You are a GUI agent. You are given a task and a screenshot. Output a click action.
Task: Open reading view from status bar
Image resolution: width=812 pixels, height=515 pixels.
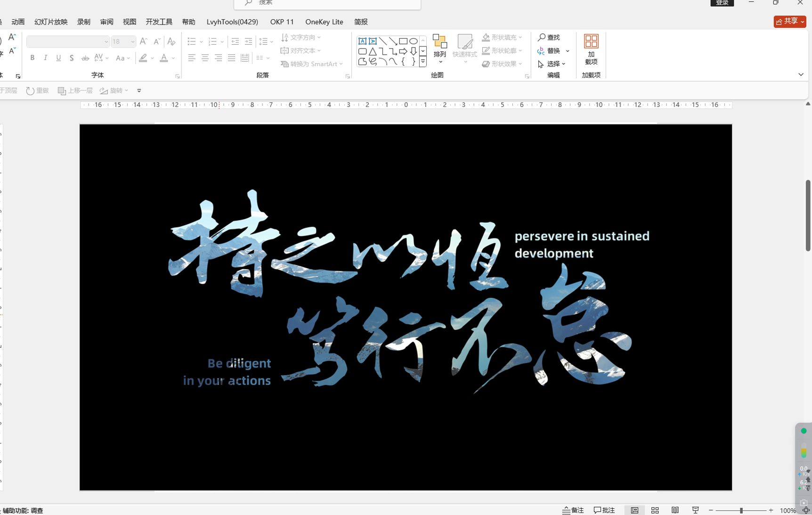pyautogui.click(x=675, y=510)
